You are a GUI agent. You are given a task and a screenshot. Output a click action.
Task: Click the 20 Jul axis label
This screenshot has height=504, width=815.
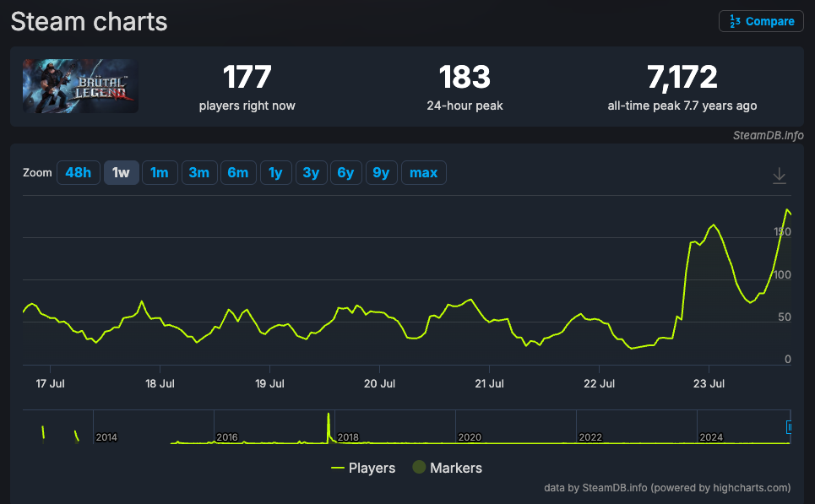(379, 383)
